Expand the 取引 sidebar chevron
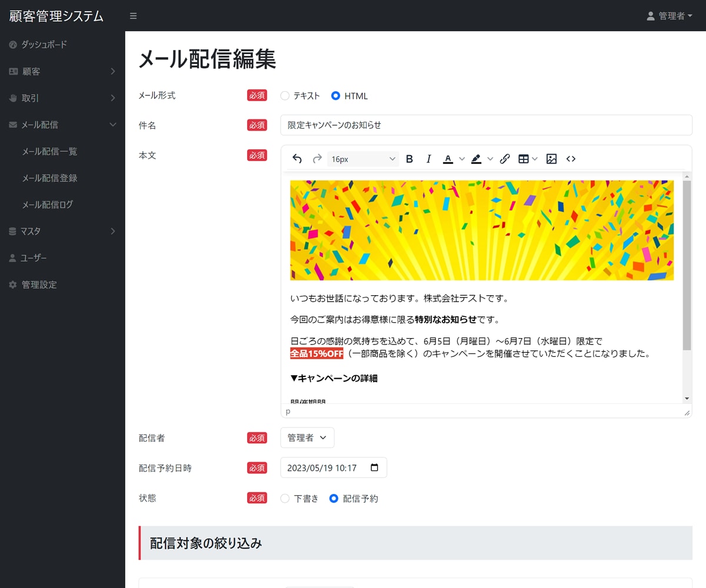This screenshot has width=706, height=588. pos(113,98)
